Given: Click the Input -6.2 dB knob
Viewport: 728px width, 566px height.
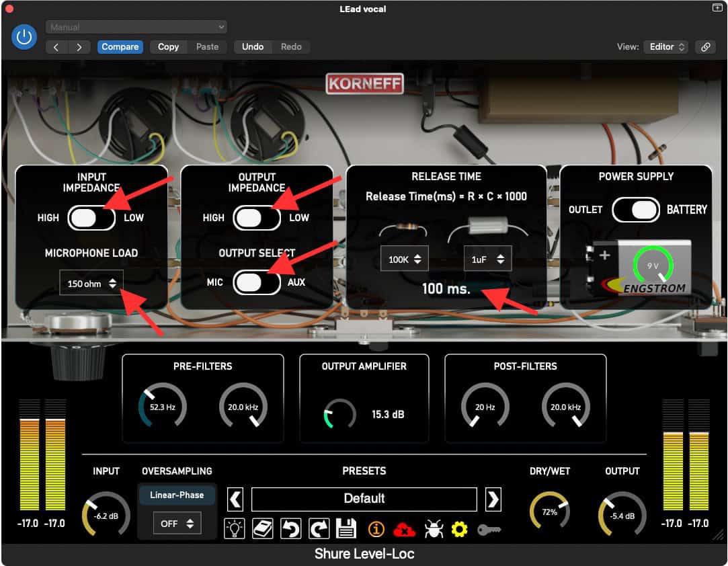Looking at the screenshot, I should pyautogui.click(x=106, y=515).
